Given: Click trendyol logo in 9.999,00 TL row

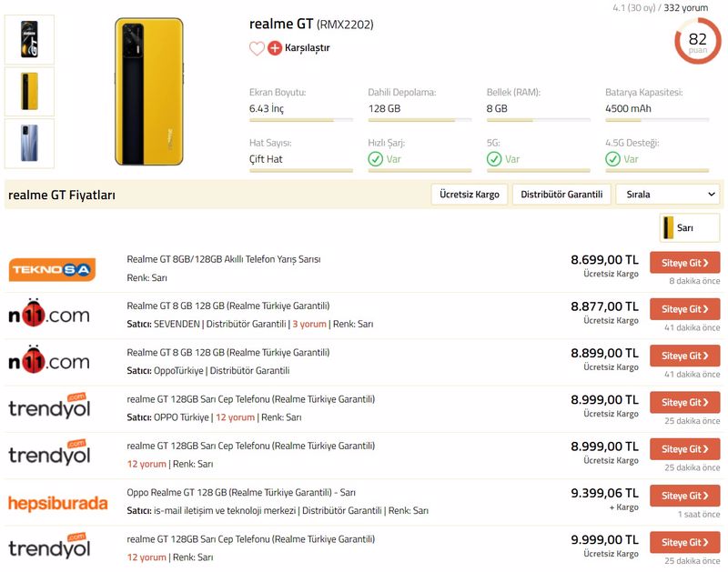Looking at the screenshot, I should click(49, 546).
